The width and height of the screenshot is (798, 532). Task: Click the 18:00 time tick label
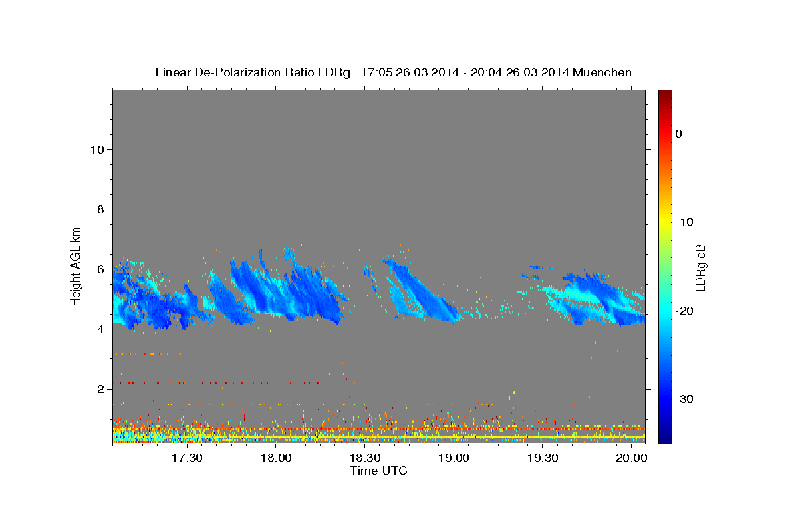275,458
